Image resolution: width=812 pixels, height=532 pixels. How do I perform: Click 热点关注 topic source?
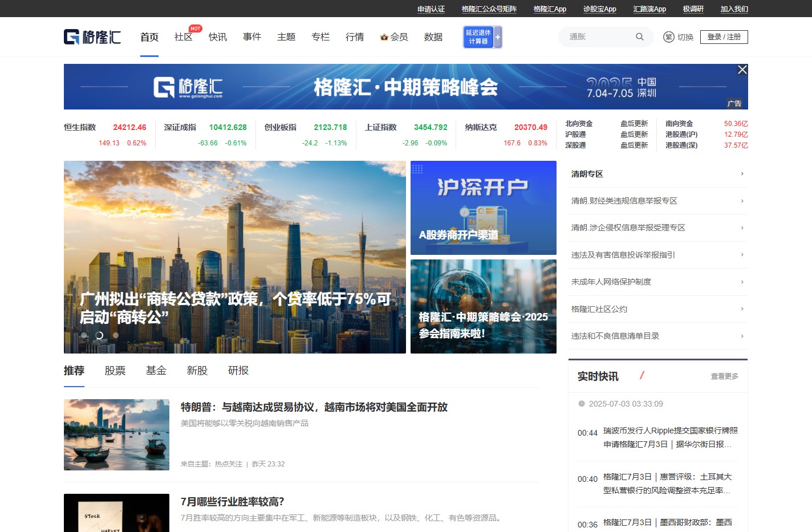tap(229, 464)
